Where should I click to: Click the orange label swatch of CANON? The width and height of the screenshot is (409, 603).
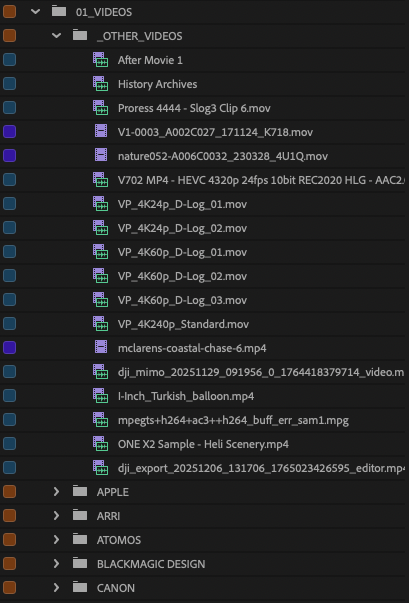coord(9,587)
